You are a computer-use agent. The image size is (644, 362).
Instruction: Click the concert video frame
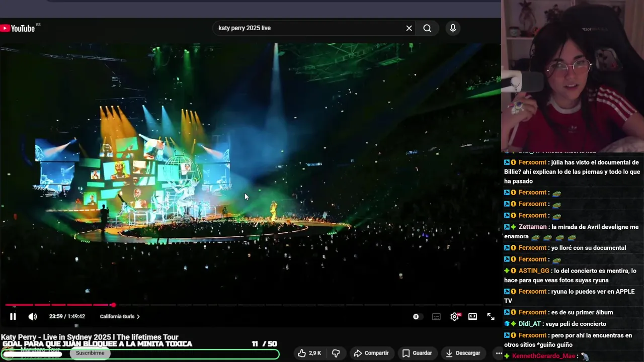250,173
